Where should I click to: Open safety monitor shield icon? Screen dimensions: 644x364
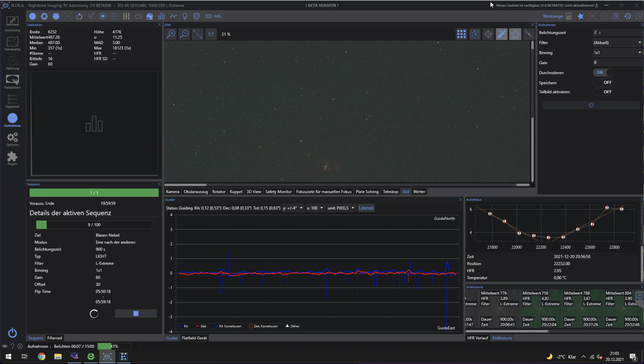[x=197, y=16]
